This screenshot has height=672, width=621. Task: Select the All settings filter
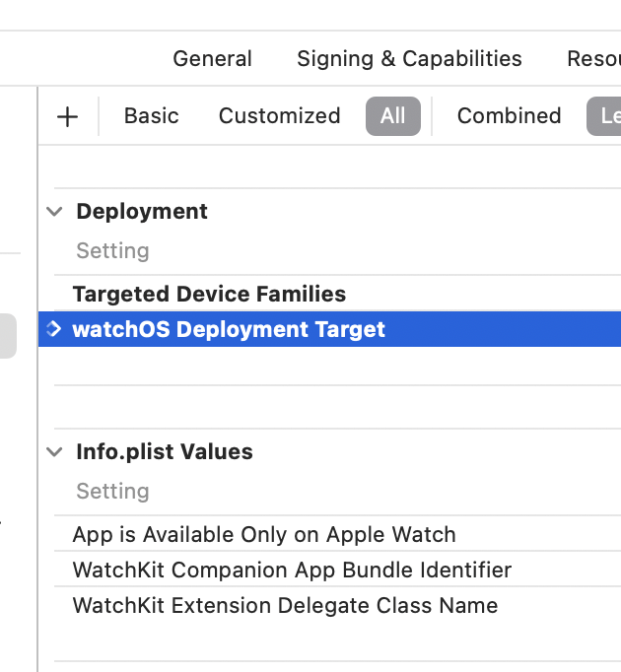[392, 116]
